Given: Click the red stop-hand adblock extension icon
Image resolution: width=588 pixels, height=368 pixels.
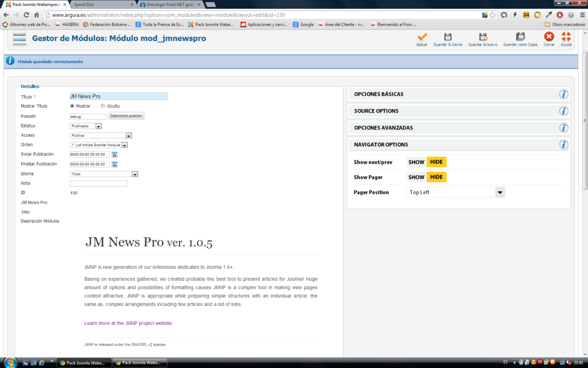Looking at the screenshot, I should coord(560,15).
